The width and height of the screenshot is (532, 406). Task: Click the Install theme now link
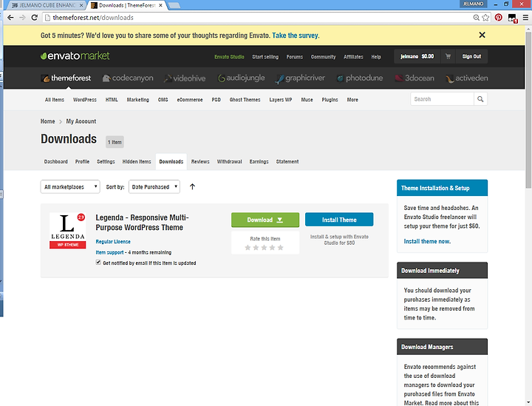(427, 241)
